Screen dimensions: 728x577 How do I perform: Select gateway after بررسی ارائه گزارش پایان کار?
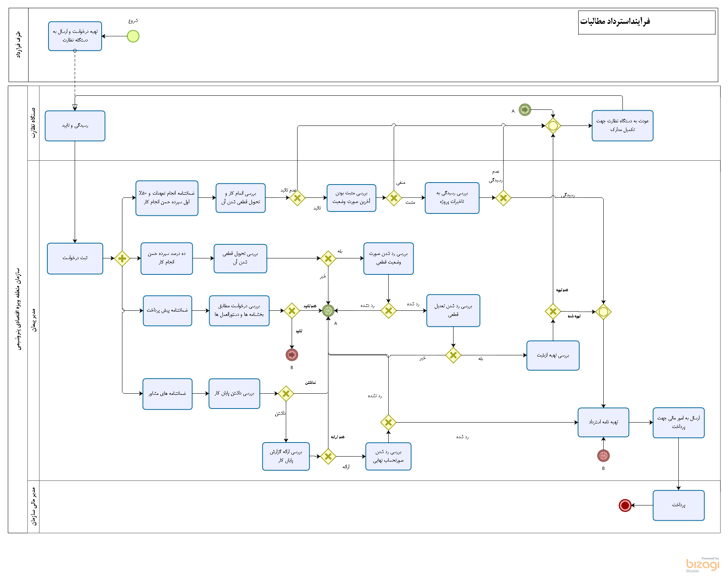328,456
